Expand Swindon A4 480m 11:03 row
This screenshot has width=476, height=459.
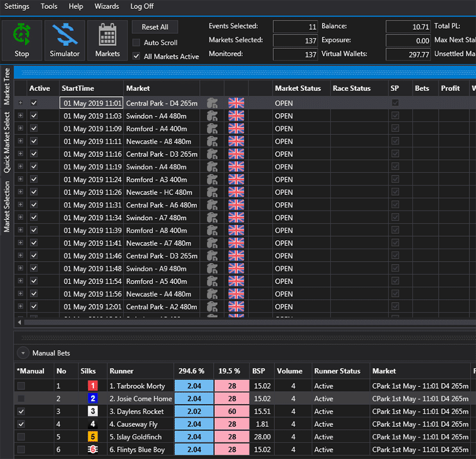click(20, 115)
